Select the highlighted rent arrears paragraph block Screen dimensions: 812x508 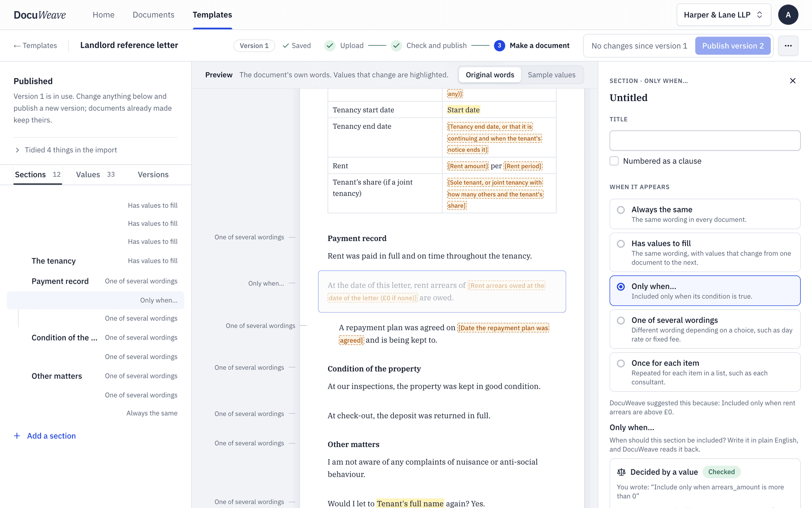pos(442,292)
